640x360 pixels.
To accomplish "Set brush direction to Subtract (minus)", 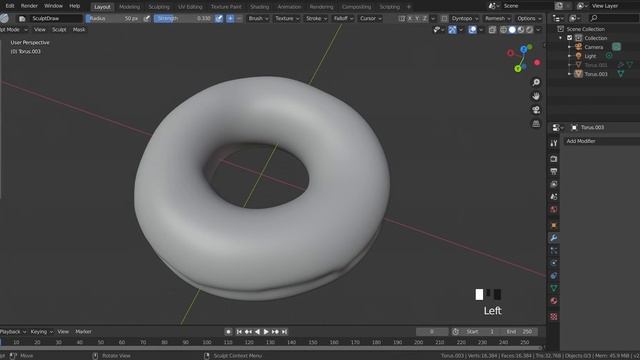I will tap(239, 18).
